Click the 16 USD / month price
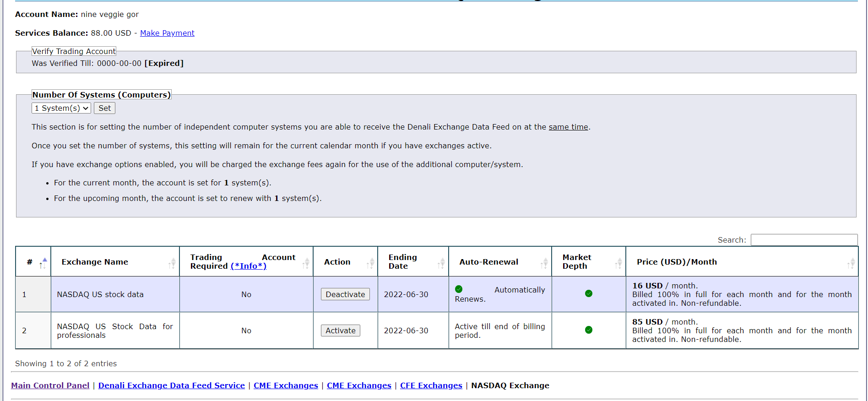Viewport: 868px width, 401px height. pos(665,286)
